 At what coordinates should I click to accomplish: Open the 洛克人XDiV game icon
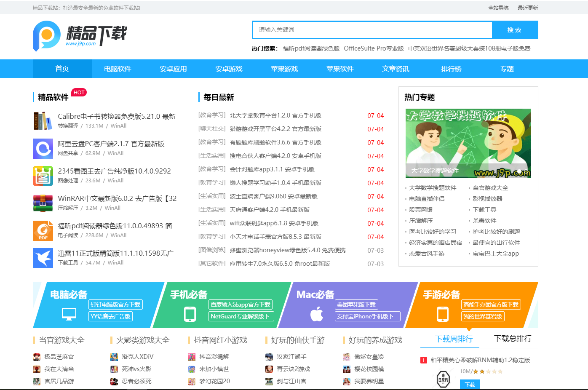pos(114,357)
